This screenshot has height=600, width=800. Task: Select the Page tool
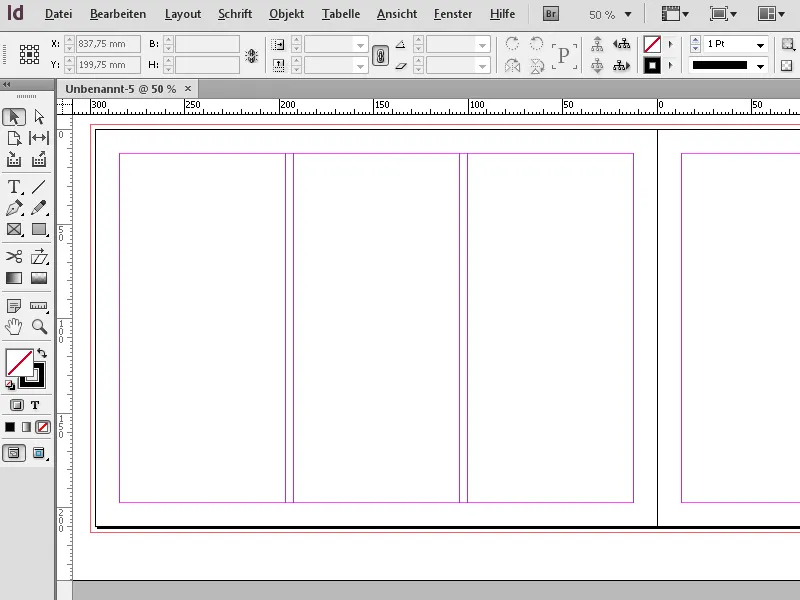point(14,138)
